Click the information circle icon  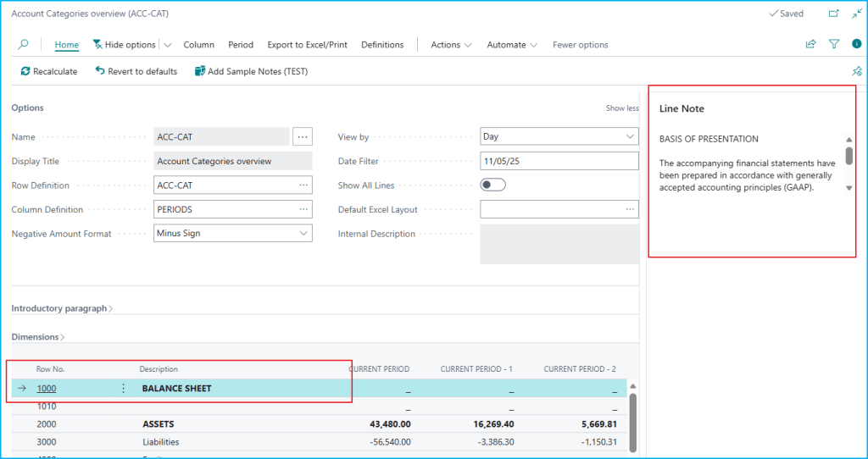click(x=856, y=45)
